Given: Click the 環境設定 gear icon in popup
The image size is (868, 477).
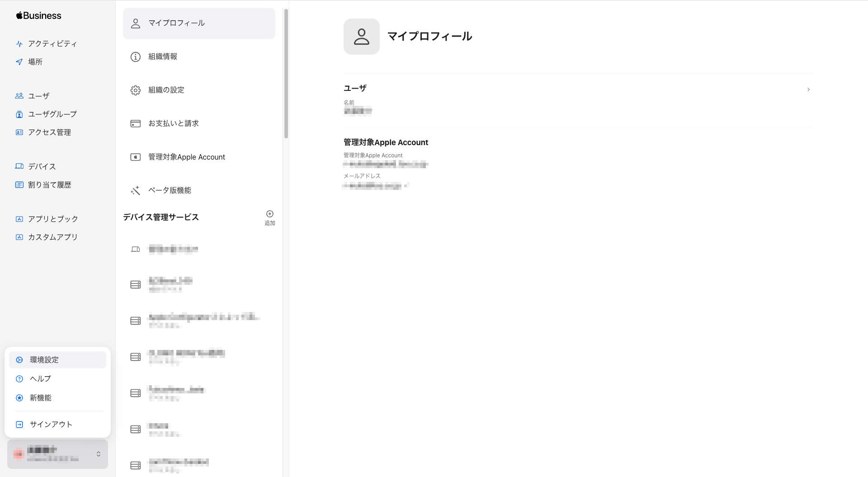Looking at the screenshot, I should 19,360.
